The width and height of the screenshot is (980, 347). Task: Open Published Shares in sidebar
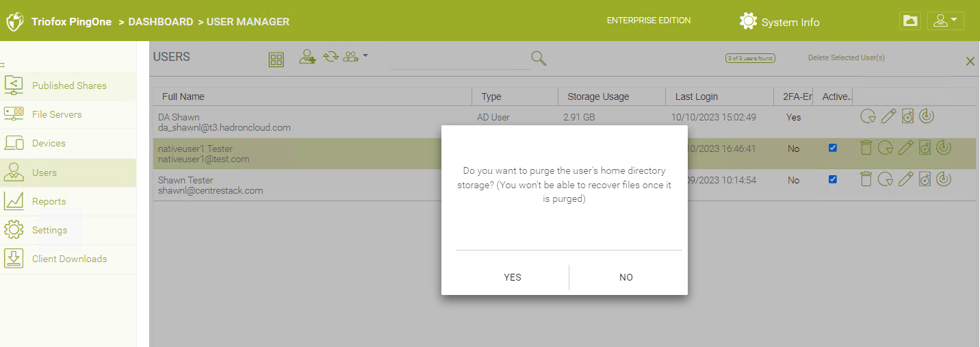pyautogui.click(x=68, y=86)
